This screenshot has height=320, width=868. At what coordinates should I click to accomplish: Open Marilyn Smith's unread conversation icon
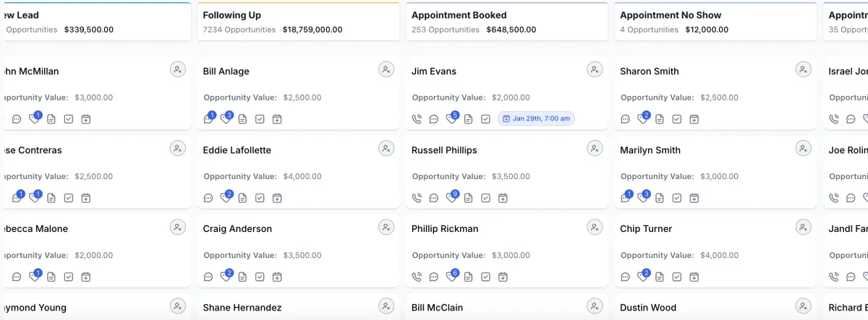[625, 198]
